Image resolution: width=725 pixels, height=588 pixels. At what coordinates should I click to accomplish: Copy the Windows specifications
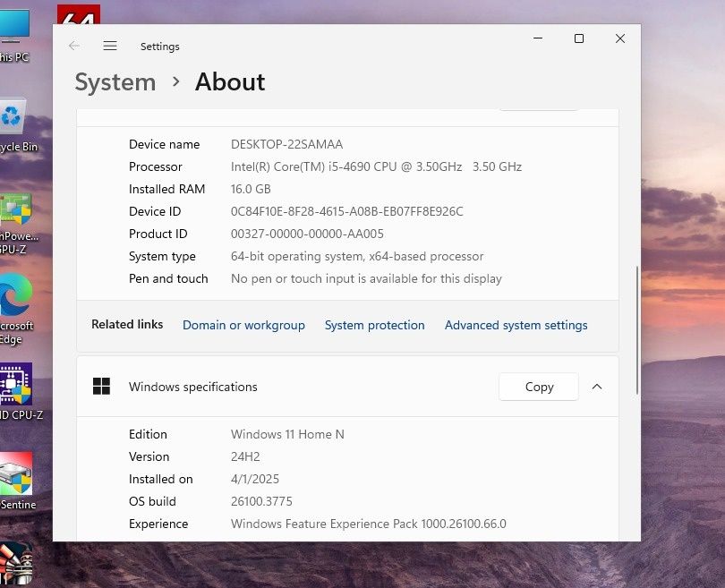click(x=539, y=387)
